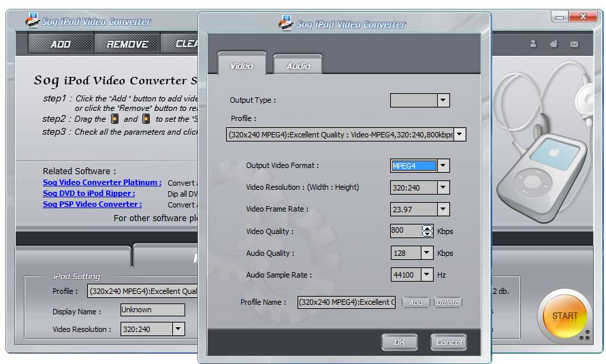Open the Audio Quality 128 dropdown
Image resolution: width=606 pixels, height=364 pixels.
click(x=427, y=253)
